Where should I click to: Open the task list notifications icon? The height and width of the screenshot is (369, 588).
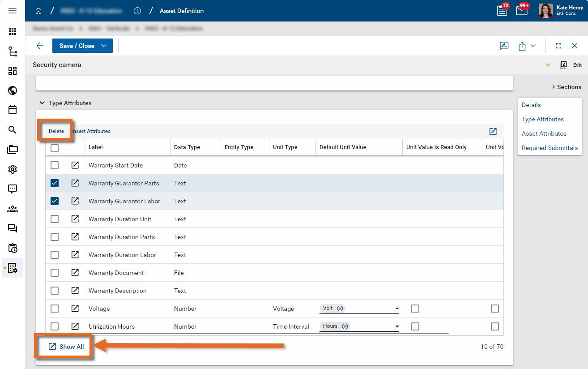[502, 11]
